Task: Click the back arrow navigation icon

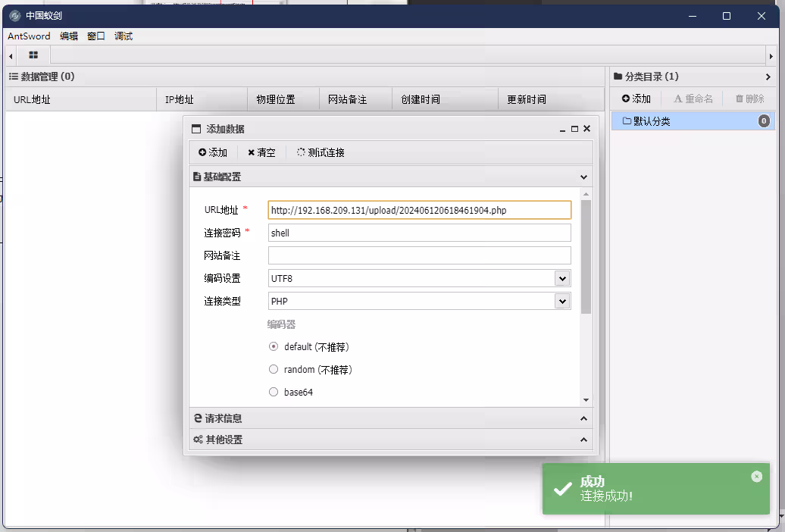Action: 9,55
